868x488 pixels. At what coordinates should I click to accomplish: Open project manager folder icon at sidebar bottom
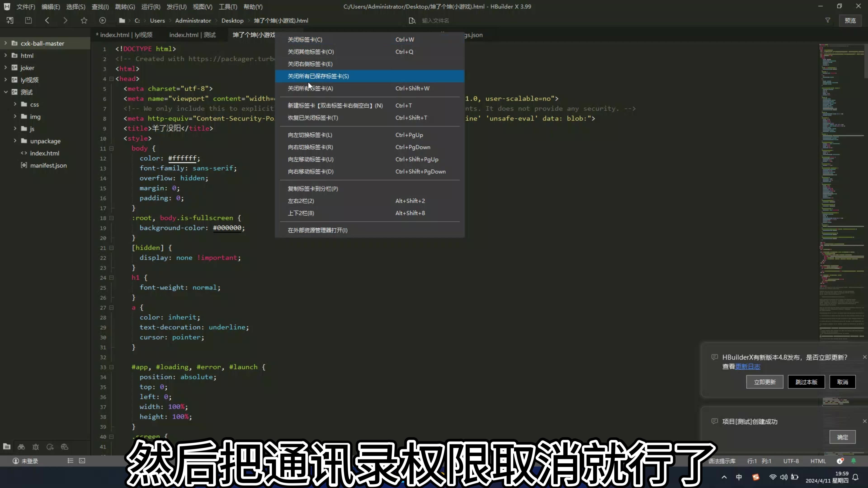tap(7, 447)
